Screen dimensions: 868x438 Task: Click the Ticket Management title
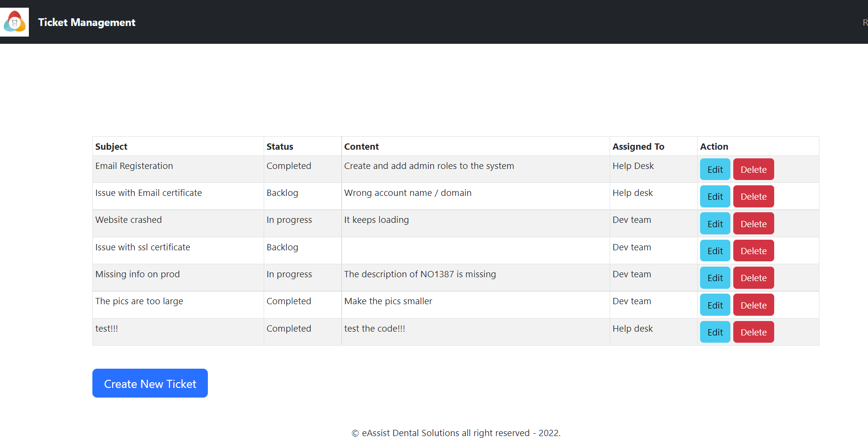coord(87,22)
